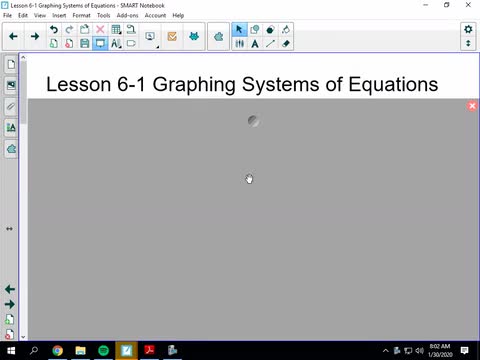Choose the Text tool letter A
Image resolution: width=480 pixels, height=360 pixels.
click(x=255, y=43)
